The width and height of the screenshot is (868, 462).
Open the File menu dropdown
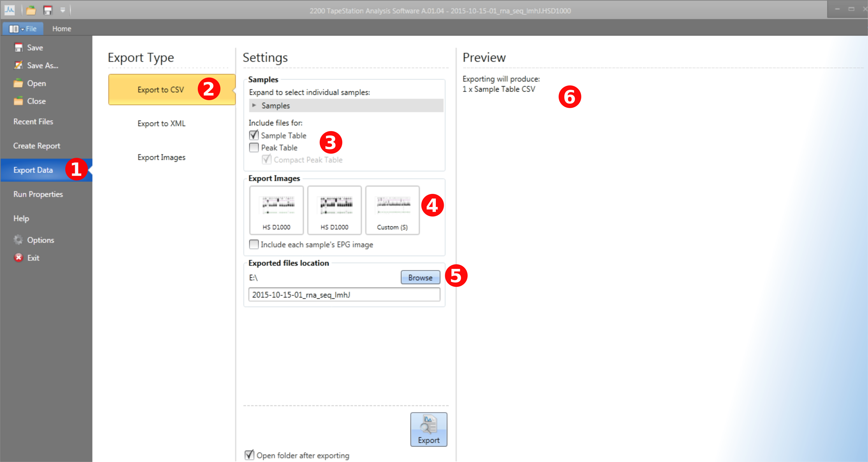click(23, 29)
